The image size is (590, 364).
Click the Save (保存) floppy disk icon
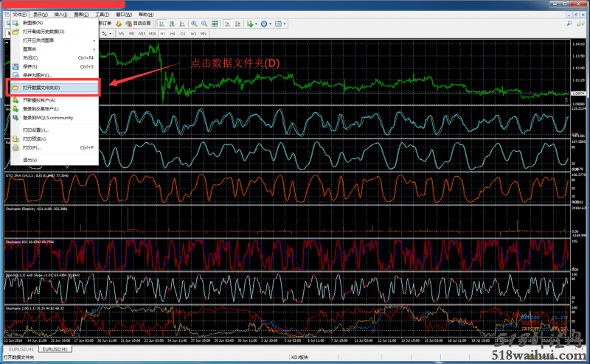tap(15, 66)
